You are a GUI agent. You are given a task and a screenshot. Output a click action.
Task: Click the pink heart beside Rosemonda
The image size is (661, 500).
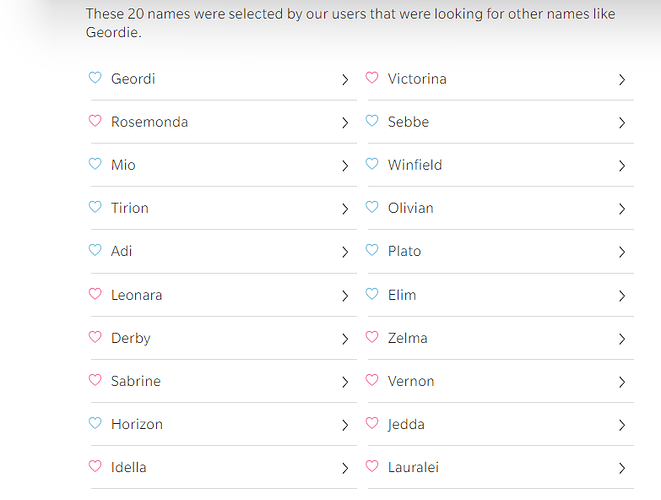(x=95, y=121)
